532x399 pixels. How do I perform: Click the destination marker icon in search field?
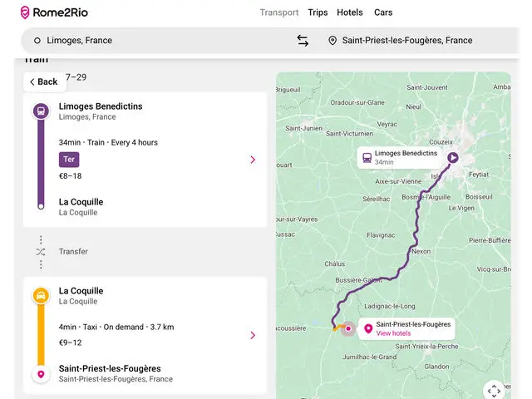332,41
